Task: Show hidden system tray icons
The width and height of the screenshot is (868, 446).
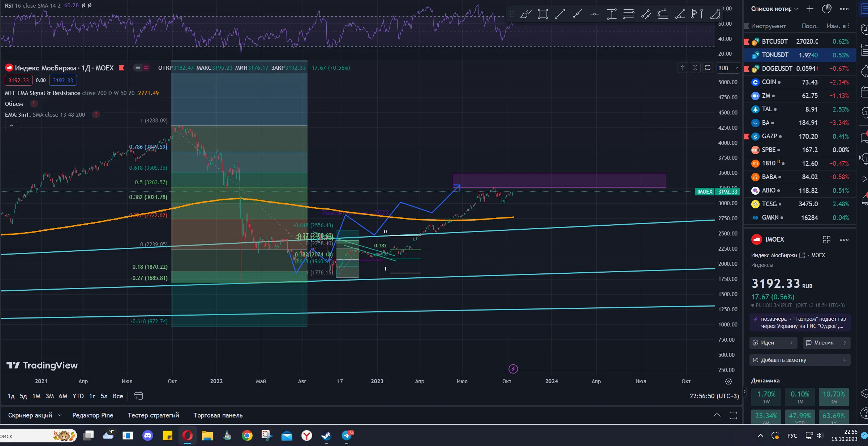Action: tap(760, 436)
